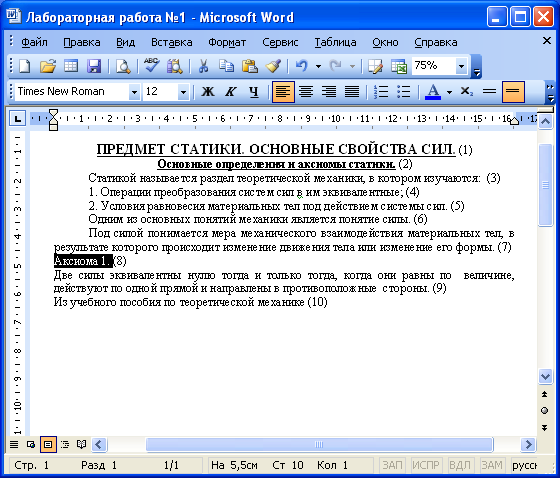This screenshot has height=478, width=560.
Task: Expand the Redo history arrow
Action: pos(352,66)
